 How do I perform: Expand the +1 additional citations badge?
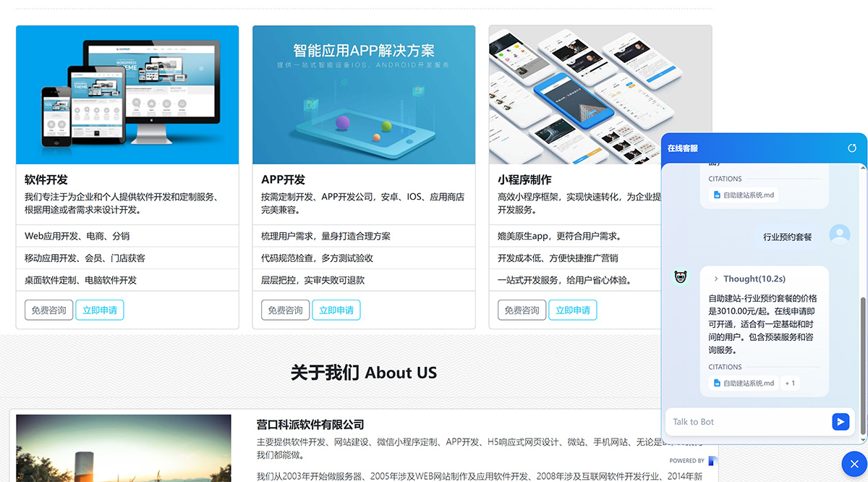pyautogui.click(x=790, y=383)
